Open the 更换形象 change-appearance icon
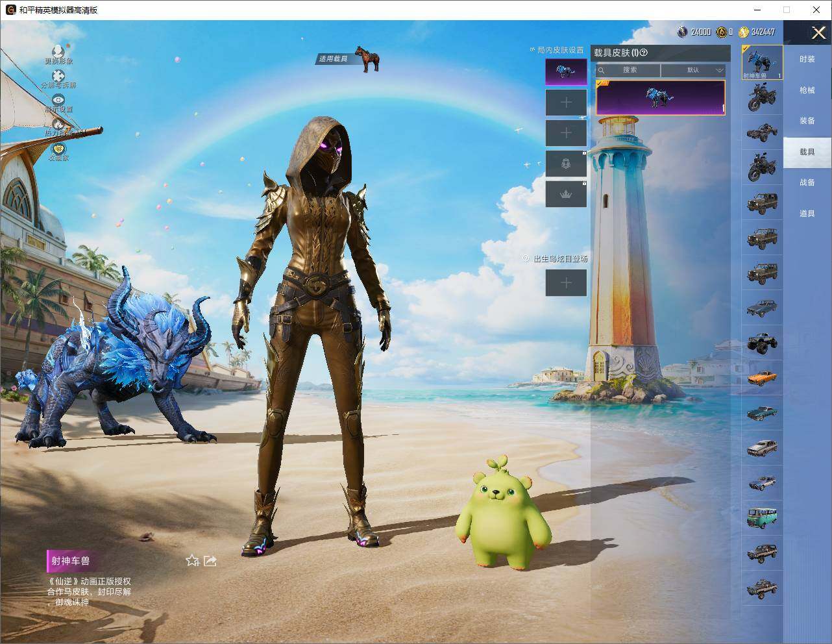The width and height of the screenshot is (832, 644). tap(58, 51)
